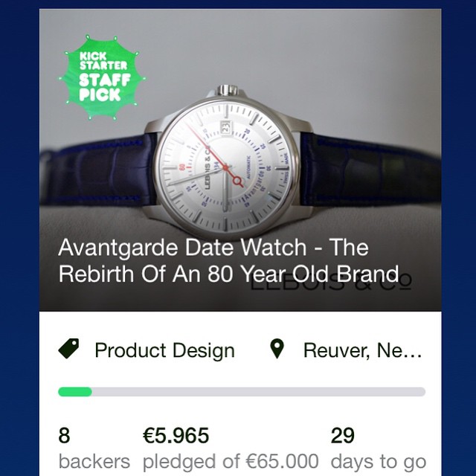Tap the watch crown on the case
The width and height of the screenshot is (476, 476).
click(227, 90)
